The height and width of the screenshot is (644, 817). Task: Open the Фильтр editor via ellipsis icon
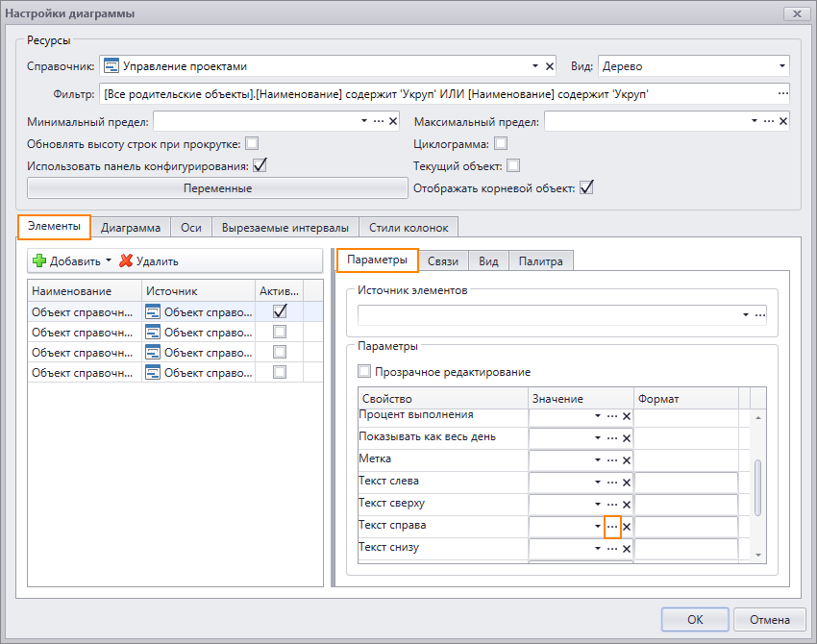pos(782,93)
